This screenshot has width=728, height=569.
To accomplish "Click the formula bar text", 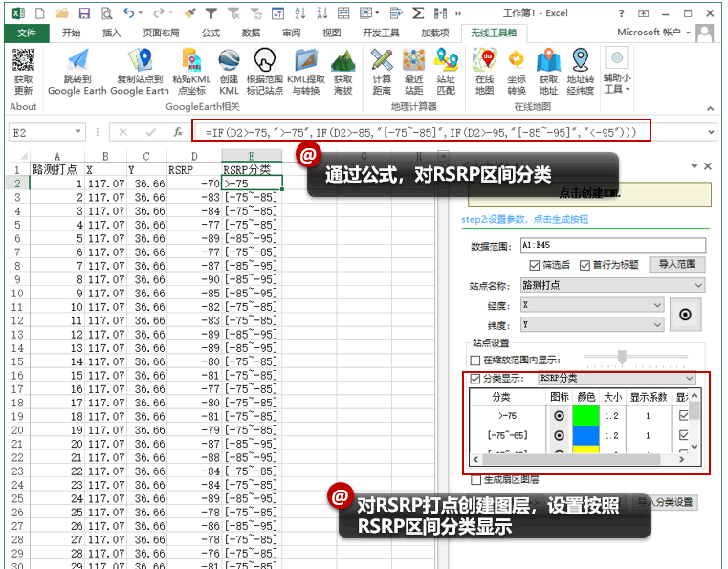I will 421,132.
